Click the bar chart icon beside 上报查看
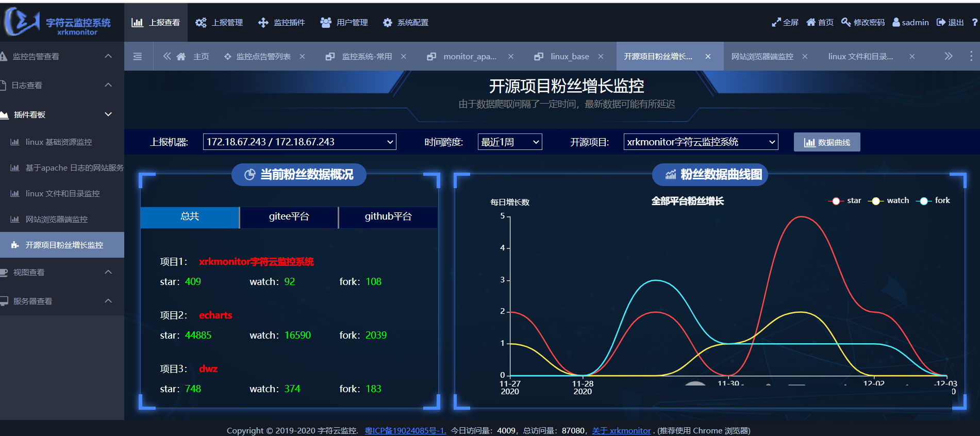This screenshot has width=980, height=436. pos(137,23)
